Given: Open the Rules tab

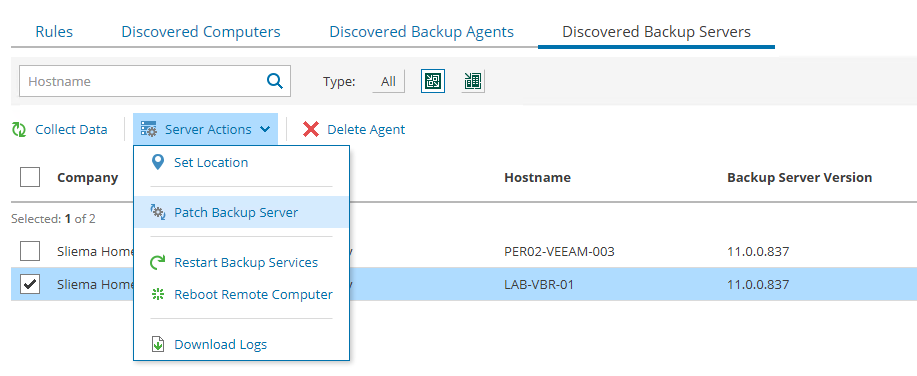Looking at the screenshot, I should pos(54,32).
